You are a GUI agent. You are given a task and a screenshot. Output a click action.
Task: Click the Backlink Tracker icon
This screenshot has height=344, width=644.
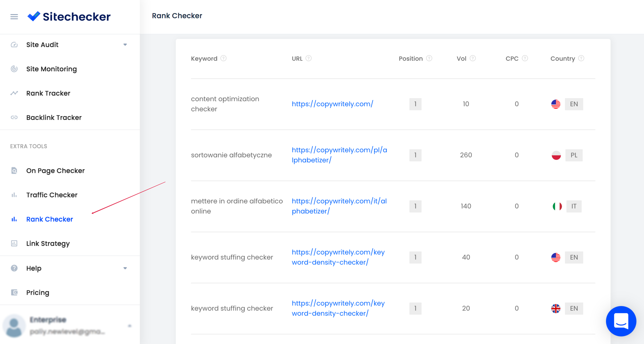tap(14, 117)
